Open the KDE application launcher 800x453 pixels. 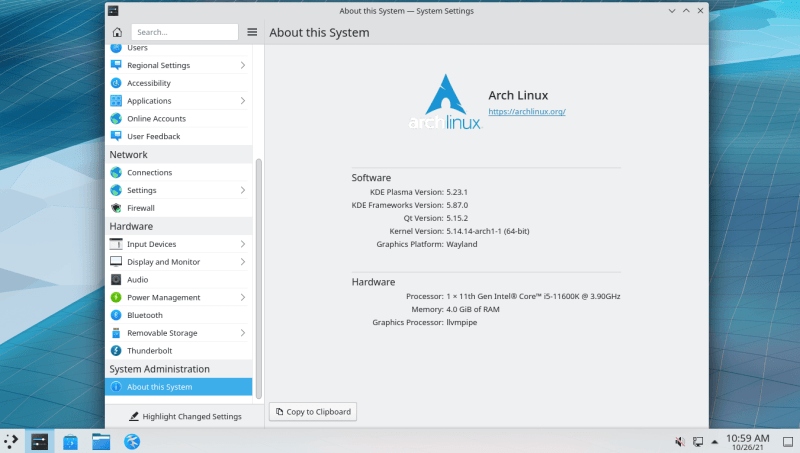[x=11, y=441]
